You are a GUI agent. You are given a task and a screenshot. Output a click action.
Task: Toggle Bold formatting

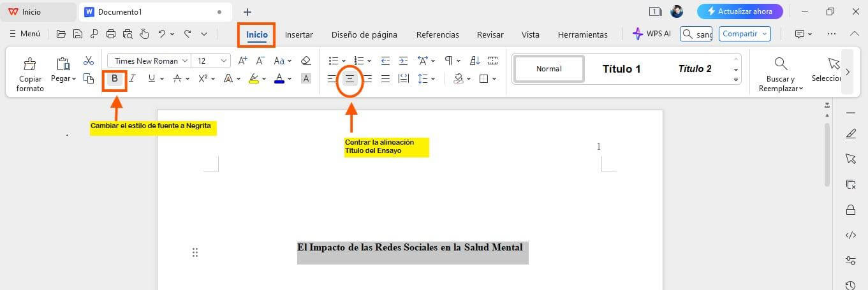pyautogui.click(x=115, y=78)
